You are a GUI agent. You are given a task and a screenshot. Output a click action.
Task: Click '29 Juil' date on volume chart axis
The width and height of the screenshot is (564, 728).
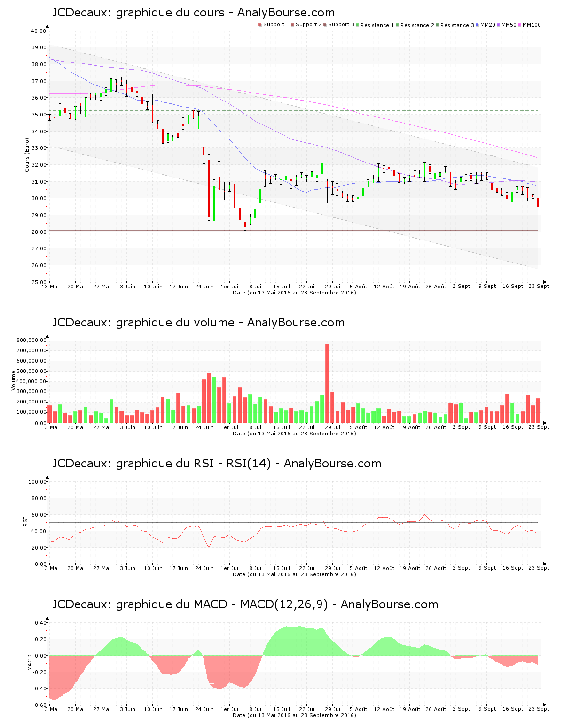coord(333,427)
